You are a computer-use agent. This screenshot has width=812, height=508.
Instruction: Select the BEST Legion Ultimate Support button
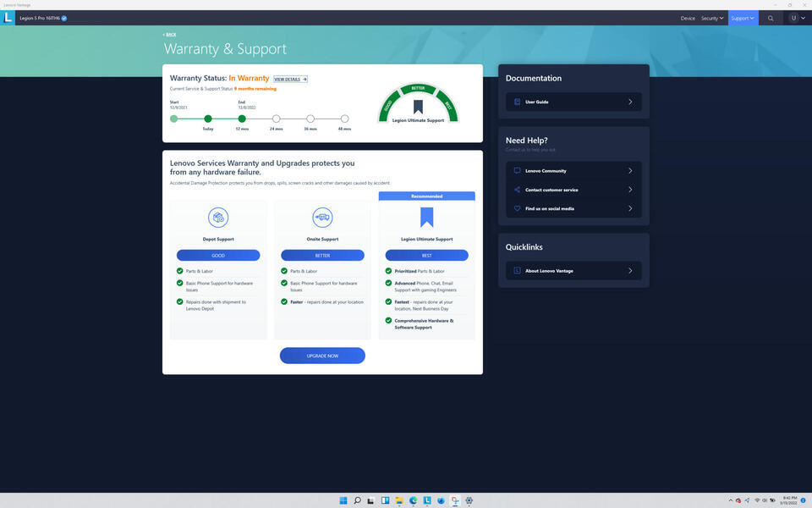[x=426, y=255]
